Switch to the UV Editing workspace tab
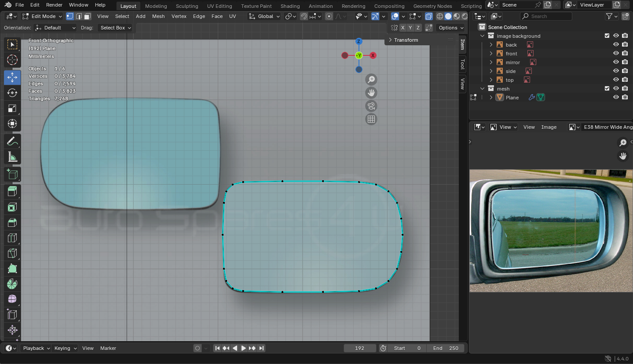 [x=220, y=6]
